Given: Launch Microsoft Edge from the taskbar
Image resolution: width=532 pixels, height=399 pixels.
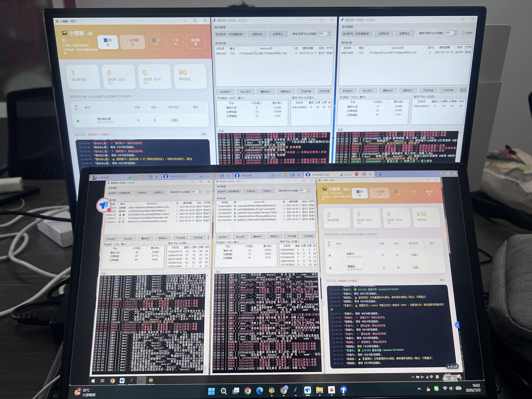Looking at the screenshot, I should (x=260, y=391).
